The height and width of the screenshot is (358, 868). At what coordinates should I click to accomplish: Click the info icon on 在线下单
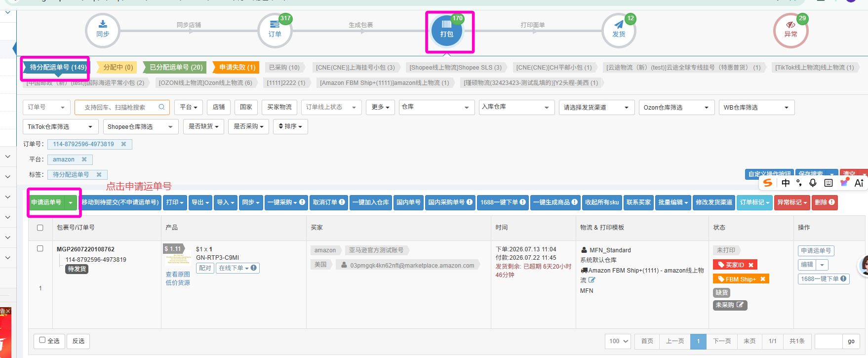[254, 268]
